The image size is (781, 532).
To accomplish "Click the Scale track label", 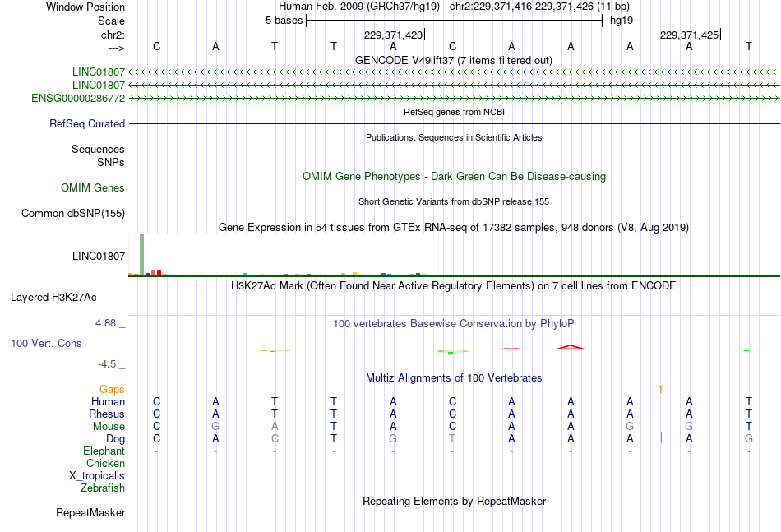I will coord(111,21).
